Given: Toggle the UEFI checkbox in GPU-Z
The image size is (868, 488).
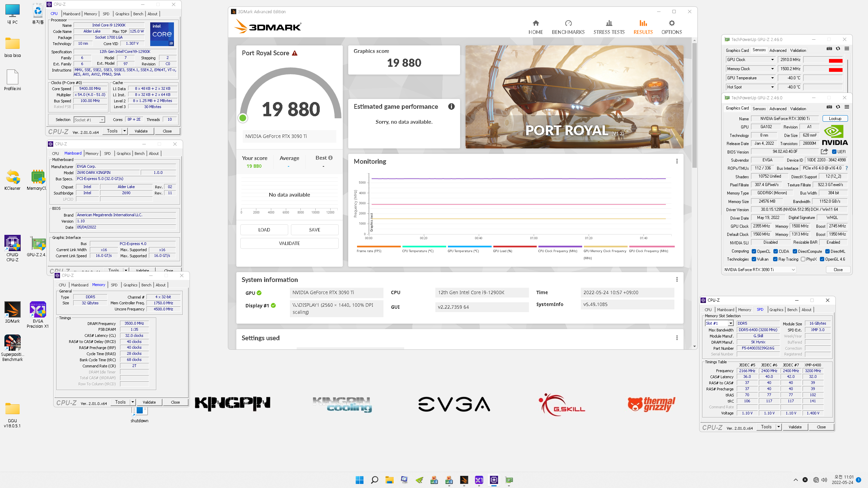Looking at the screenshot, I should tap(834, 151).
